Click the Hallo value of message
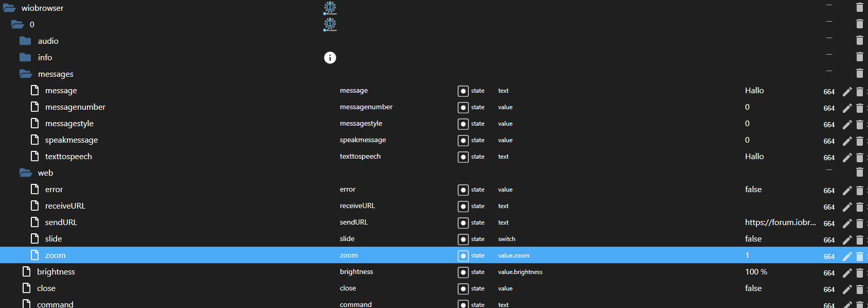This screenshot has width=868, height=308. pyautogui.click(x=754, y=91)
